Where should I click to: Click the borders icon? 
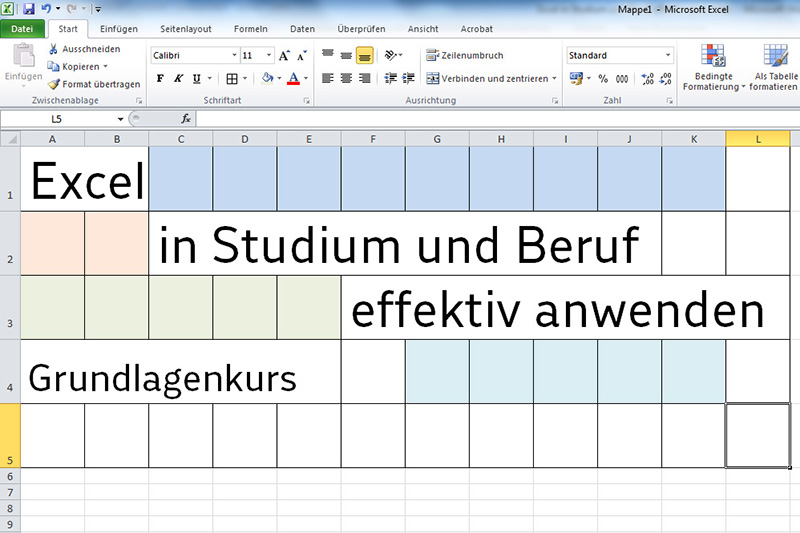(x=232, y=79)
